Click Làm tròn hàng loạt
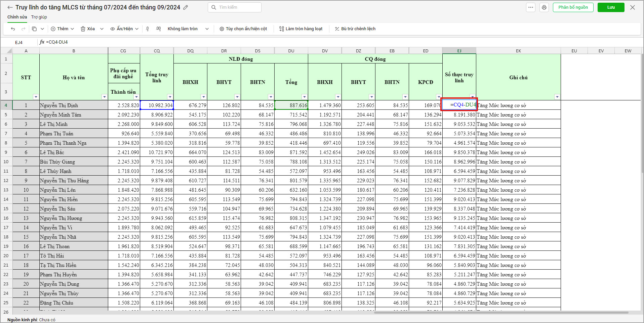 click(301, 29)
